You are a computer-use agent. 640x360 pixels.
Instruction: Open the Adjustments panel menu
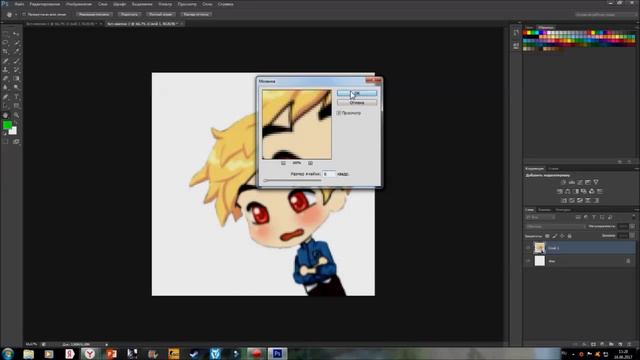[636, 169]
